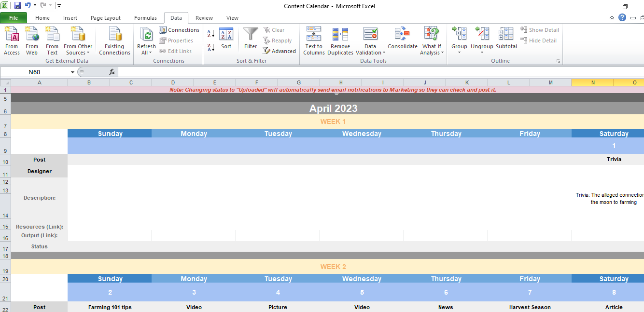Viewport: 644px width, 312px height.
Task: Select column N header
Action: click(x=593, y=82)
